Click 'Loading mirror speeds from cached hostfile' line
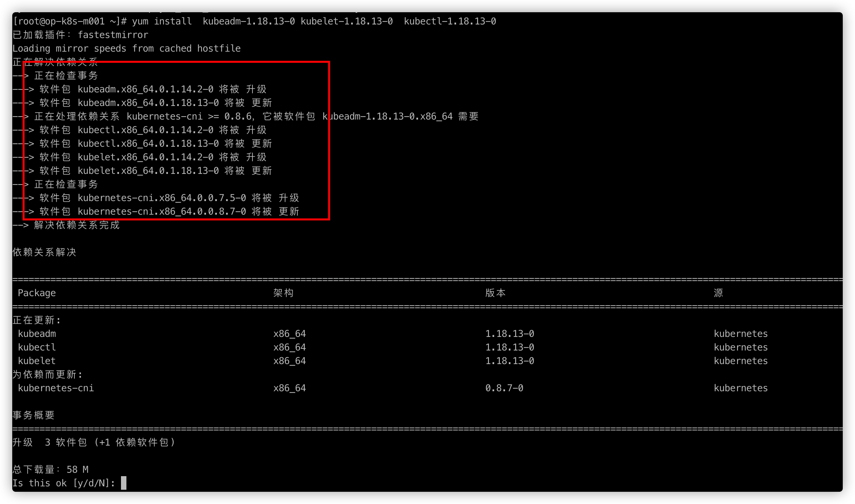Image resolution: width=855 pixels, height=504 pixels. point(126,49)
